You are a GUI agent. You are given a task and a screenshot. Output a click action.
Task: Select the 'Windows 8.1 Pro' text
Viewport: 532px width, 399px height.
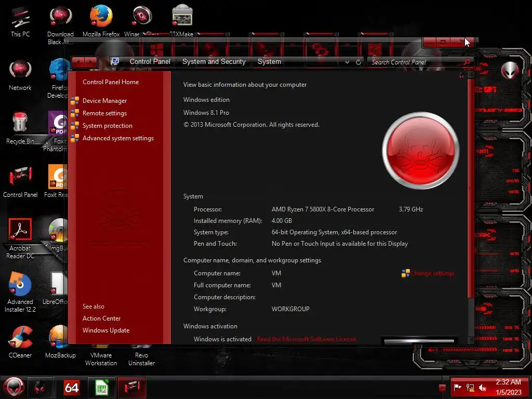click(x=206, y=113)
